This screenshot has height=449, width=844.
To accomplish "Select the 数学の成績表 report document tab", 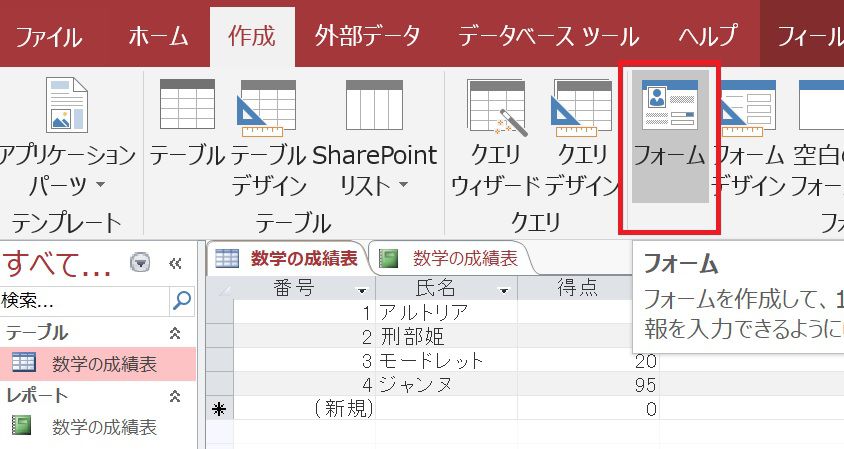I will [x=452, y=259].
